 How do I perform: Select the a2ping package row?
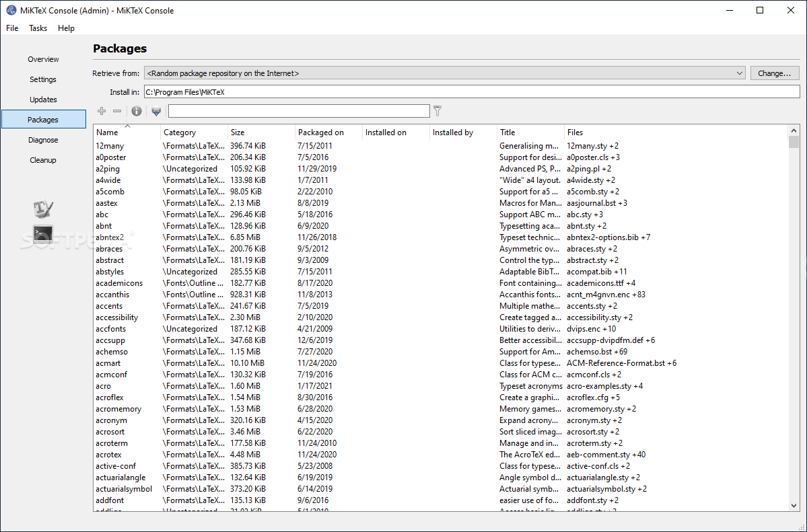(441, 169)
